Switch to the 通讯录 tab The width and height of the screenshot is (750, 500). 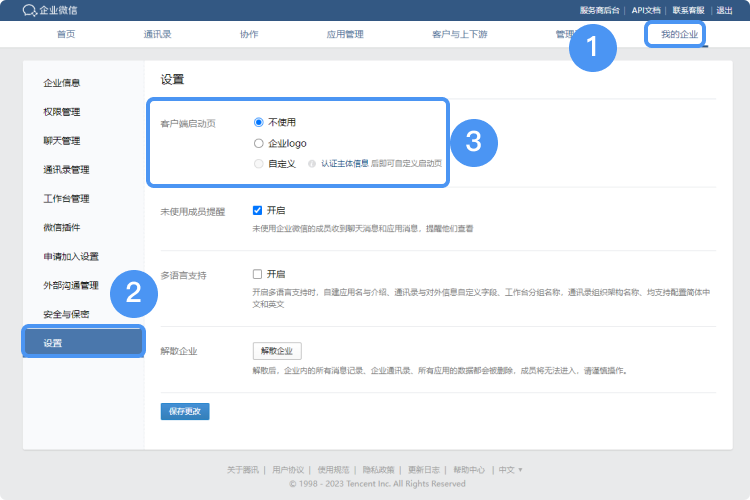pos(158,34)
